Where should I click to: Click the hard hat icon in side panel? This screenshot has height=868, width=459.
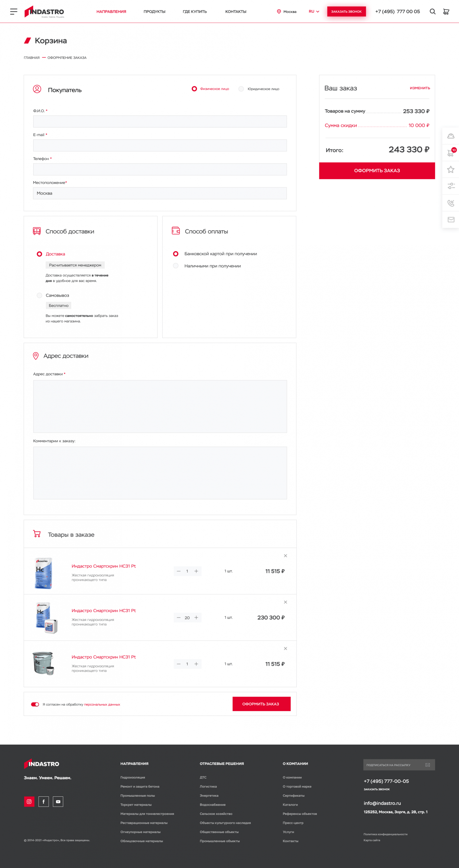tap(451, 136)
